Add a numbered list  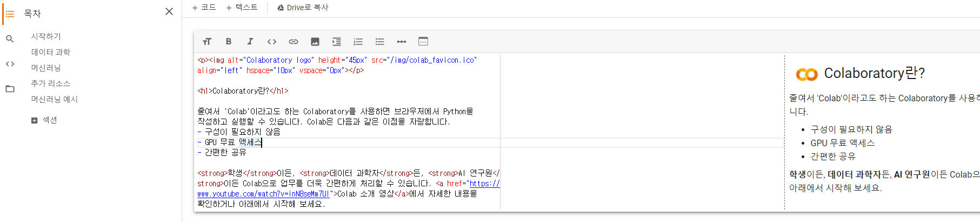358,41
